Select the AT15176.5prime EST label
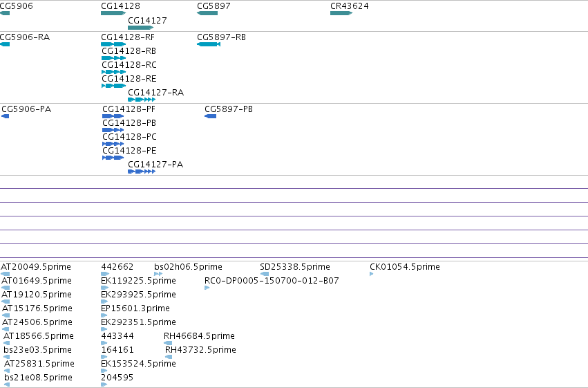The width and height of the screenshot is (588, 388). (37, 308)
